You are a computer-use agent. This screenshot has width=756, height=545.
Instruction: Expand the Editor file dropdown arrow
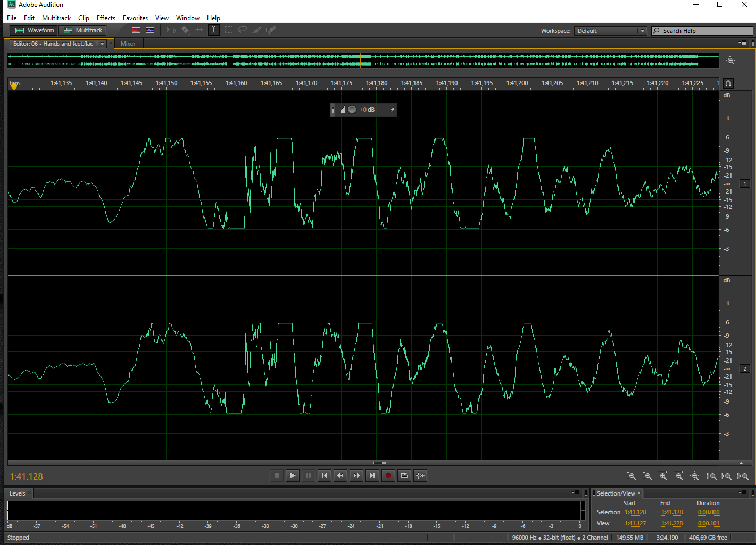102,44
